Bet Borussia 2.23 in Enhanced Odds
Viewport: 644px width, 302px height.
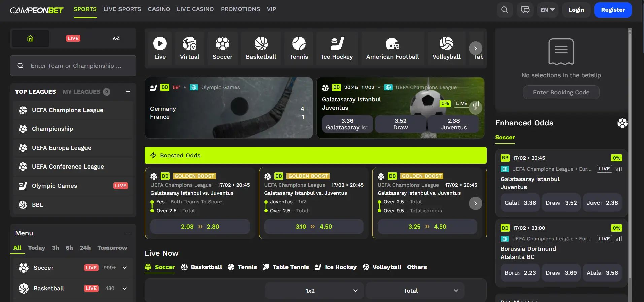tap(520, 273)
